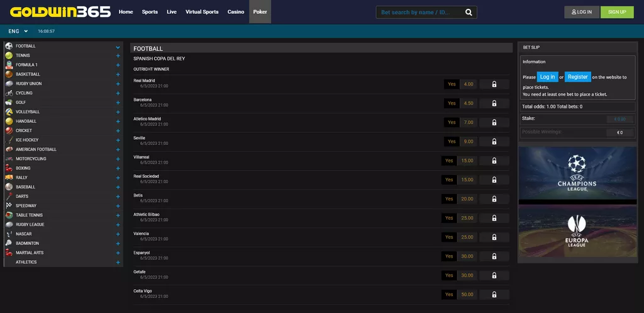The height and width of the screenshot is (313, 644).
Task: Click the Darts icon in sidebar
Action: [x=9, y=196]
